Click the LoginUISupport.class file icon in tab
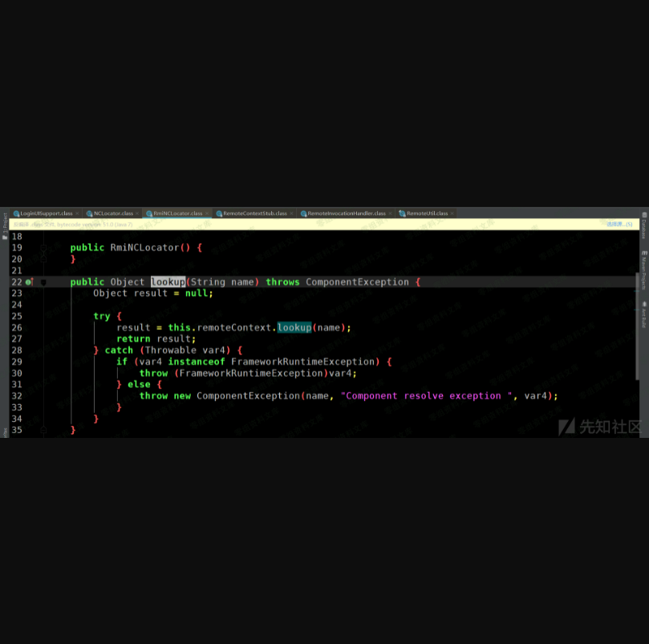The height and width of the screenshot is (644, 649). [16, 214]
